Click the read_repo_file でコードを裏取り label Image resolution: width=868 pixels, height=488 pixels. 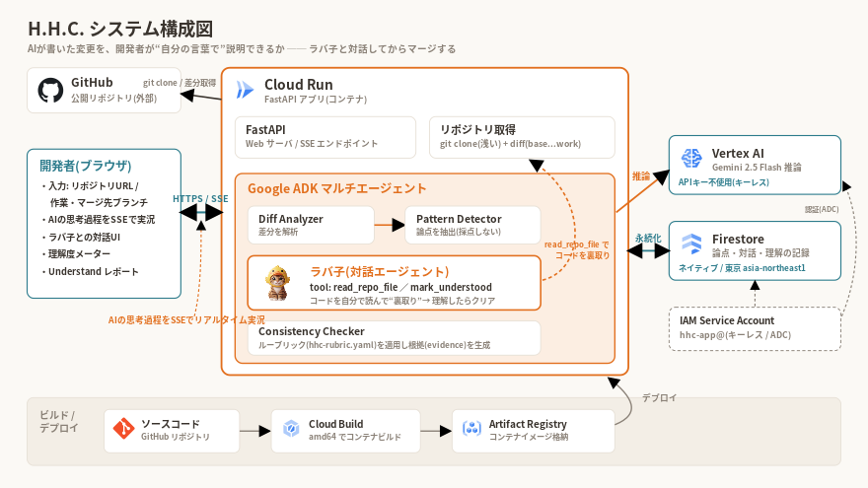577,249
